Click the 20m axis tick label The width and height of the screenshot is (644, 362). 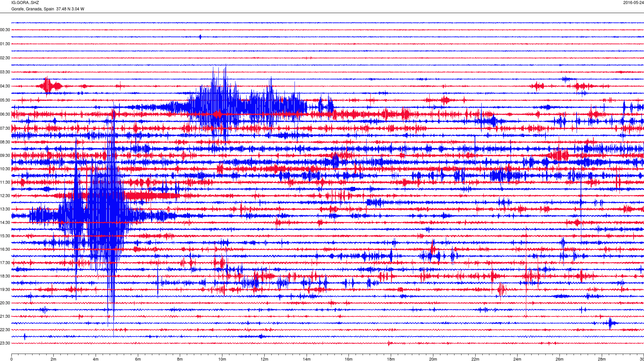click(433, 359)
